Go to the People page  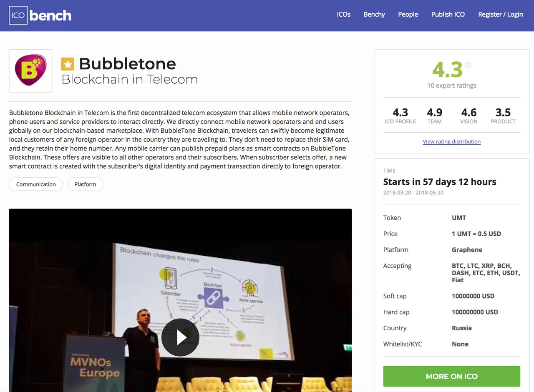[x=408, y=14]
